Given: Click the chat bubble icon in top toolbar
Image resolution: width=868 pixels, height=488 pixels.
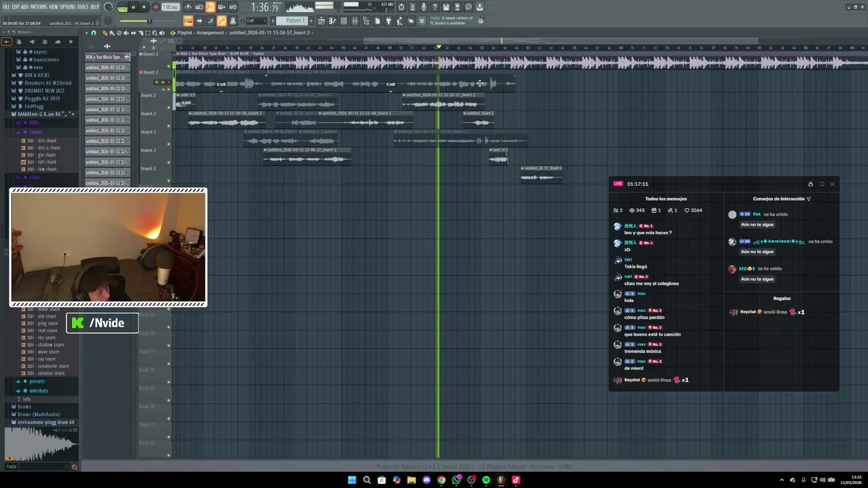Looking at the screenshot, I should coord(468,7).
